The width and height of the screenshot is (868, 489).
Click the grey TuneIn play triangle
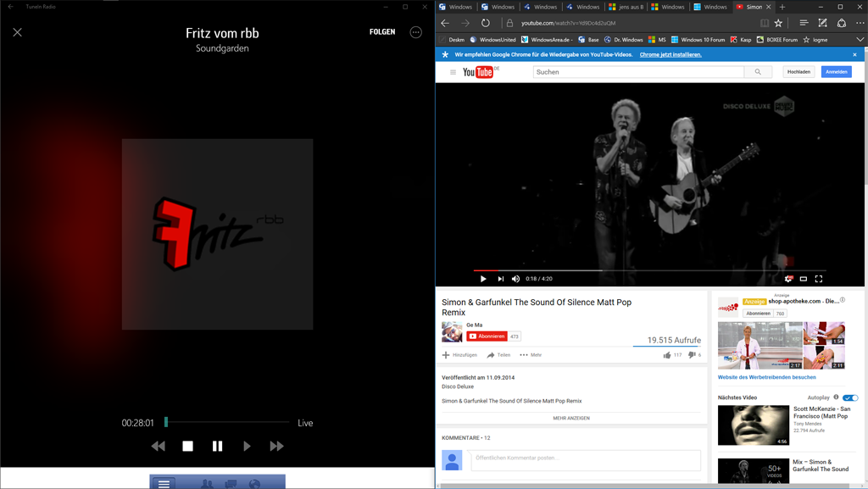click(247, 446)
